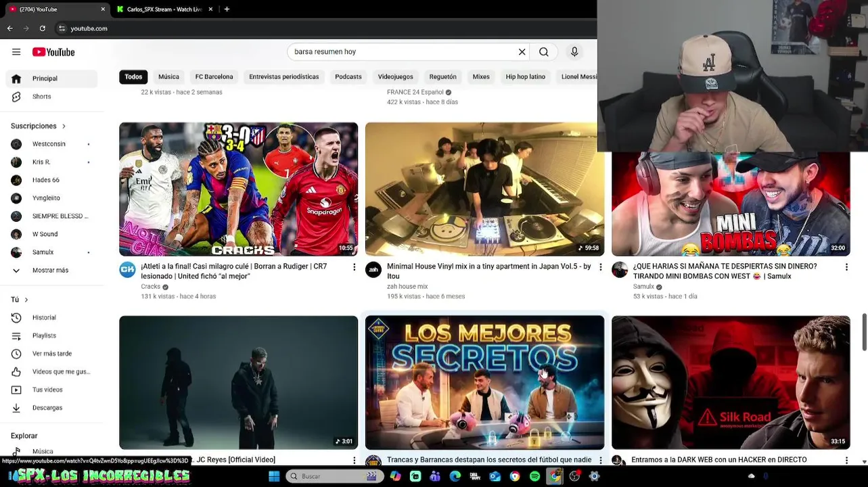The image size is (868, 487).
Task: Click the YouTube search input field
Action: pos(403,52)
